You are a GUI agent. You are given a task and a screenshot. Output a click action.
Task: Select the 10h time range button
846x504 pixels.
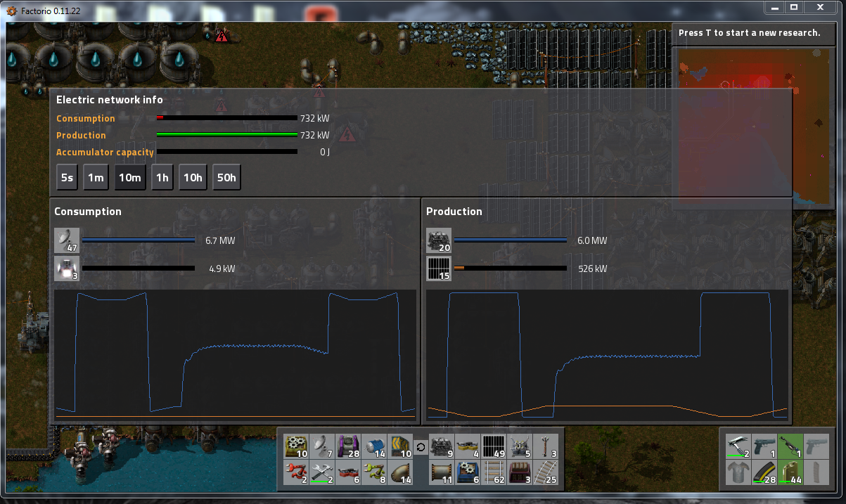click(193, 178)
